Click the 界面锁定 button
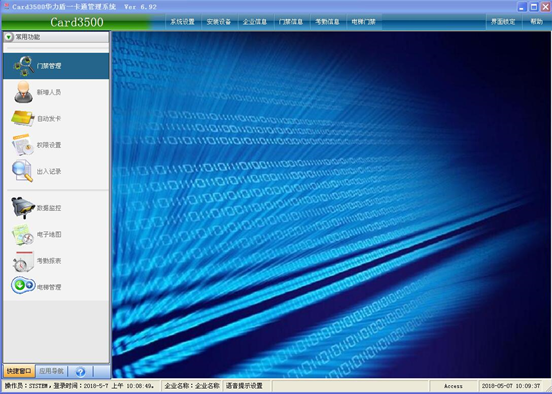This screenshot has height=394, width=552. coord(503,22)
